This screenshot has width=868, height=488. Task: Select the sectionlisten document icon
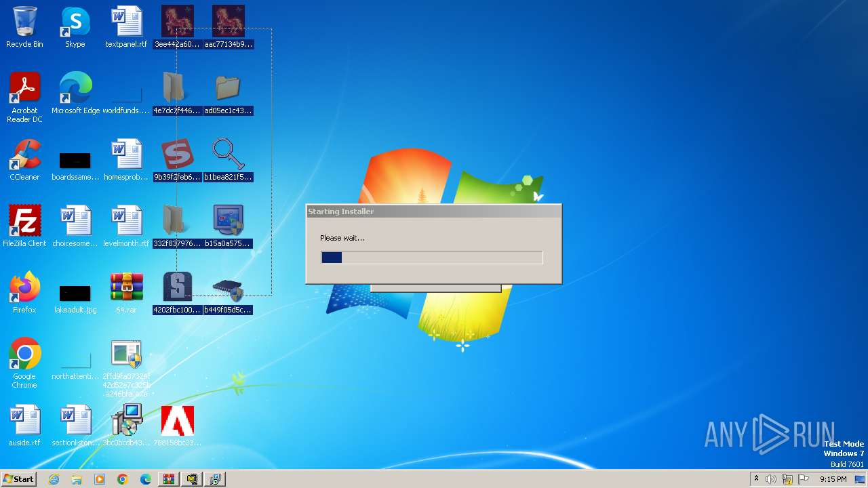coord(75,426)
